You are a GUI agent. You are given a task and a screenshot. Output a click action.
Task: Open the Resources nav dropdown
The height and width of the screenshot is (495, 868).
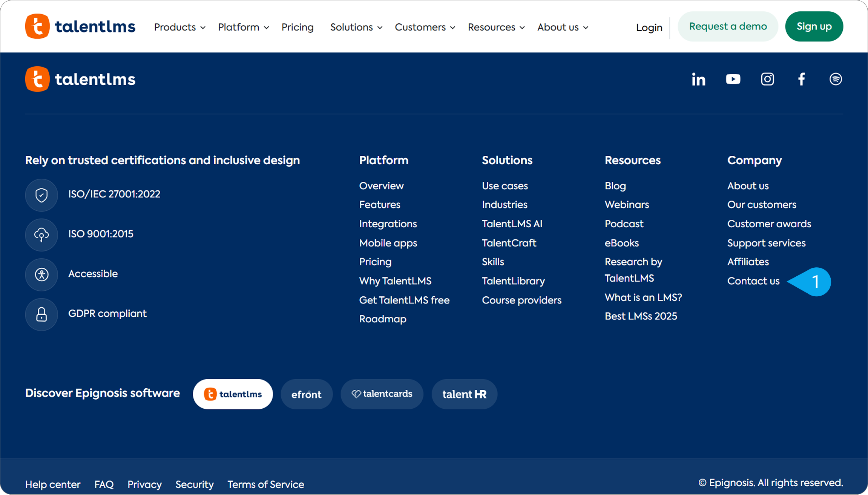[496, 27]
